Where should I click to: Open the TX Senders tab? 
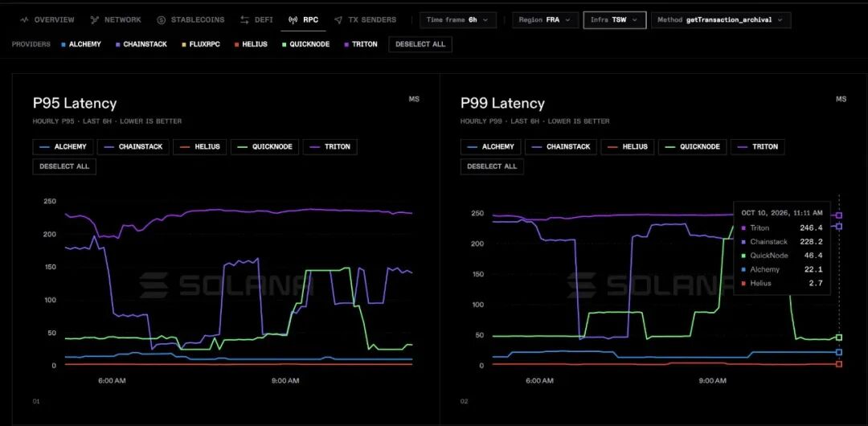(366, 20)
